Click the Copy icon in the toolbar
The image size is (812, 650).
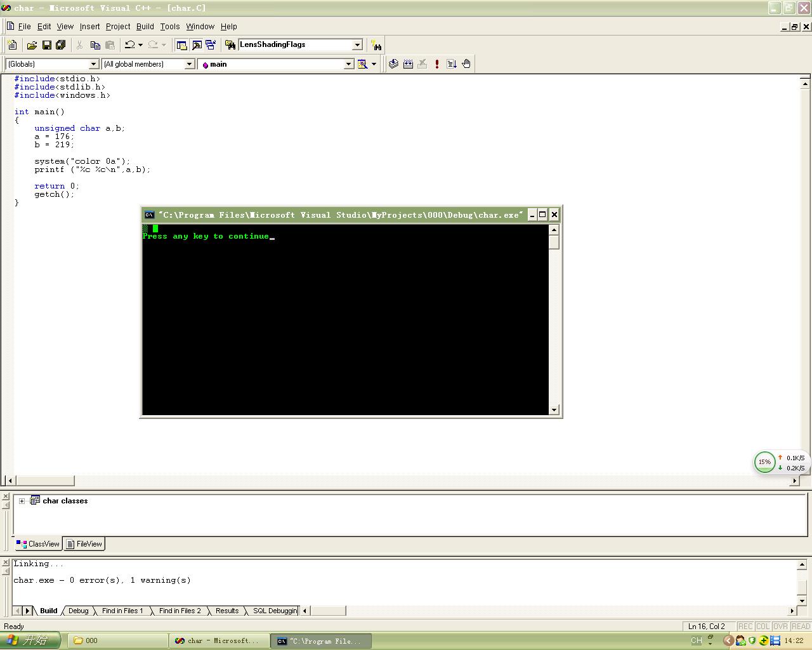tap(95, 45)
